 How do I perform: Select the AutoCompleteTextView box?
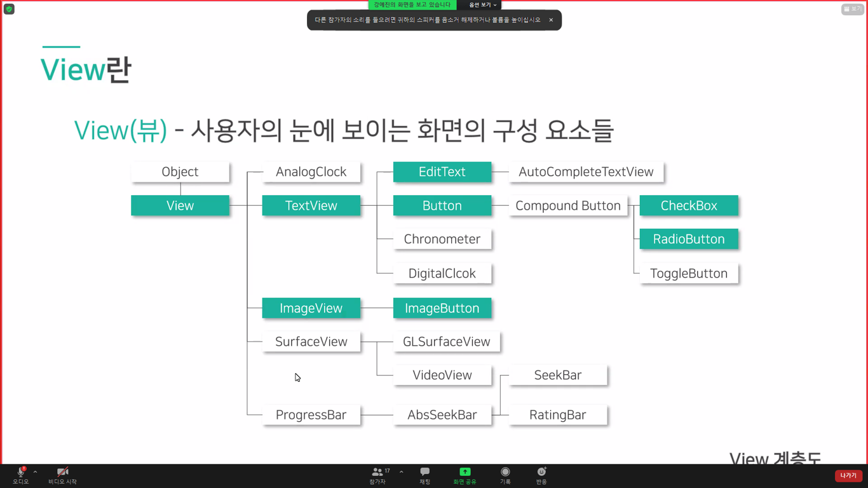[x=586, y=172]
